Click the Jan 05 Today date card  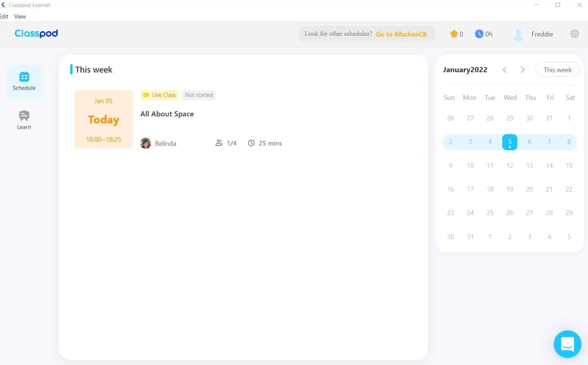point(103,119)
